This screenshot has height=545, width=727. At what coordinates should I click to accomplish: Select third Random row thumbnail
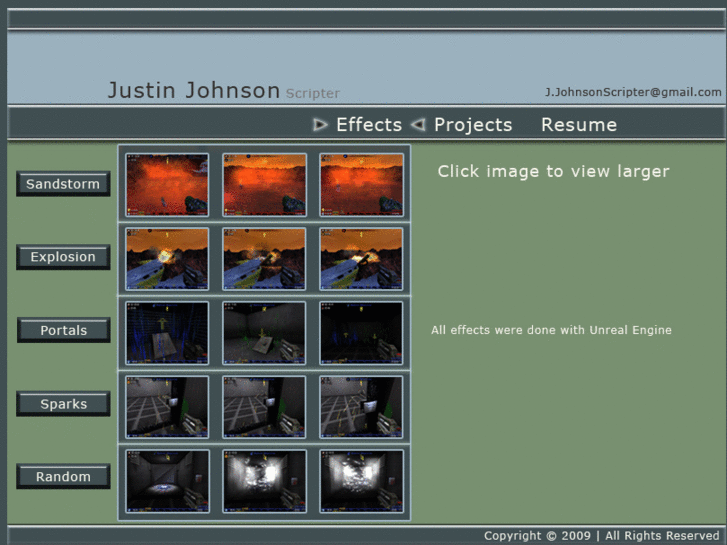click(361, 481)
